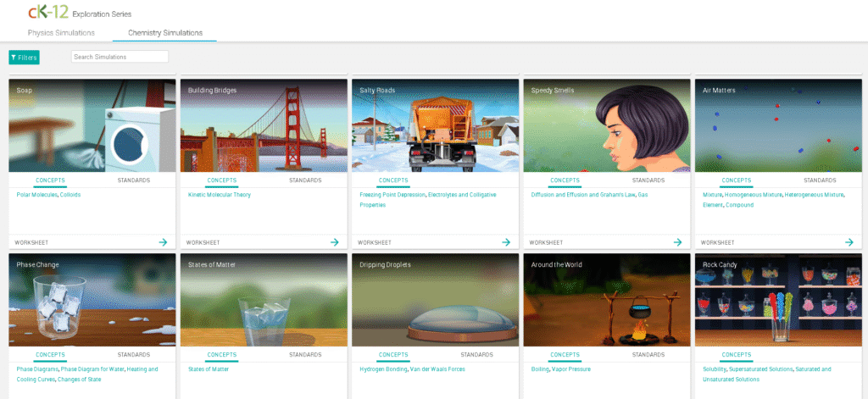Show Standards tab on Soap card
This screenshot has width=868, height=399.
133,180
